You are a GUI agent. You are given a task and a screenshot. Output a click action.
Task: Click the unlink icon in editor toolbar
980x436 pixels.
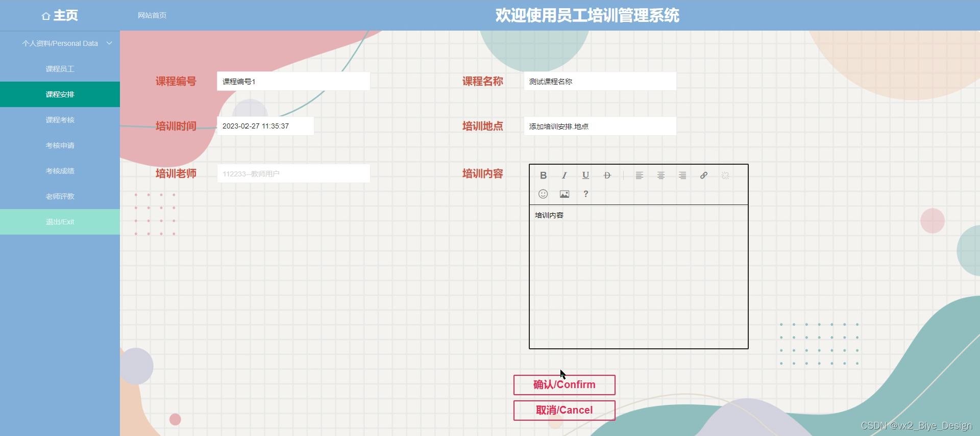[725, 175]
